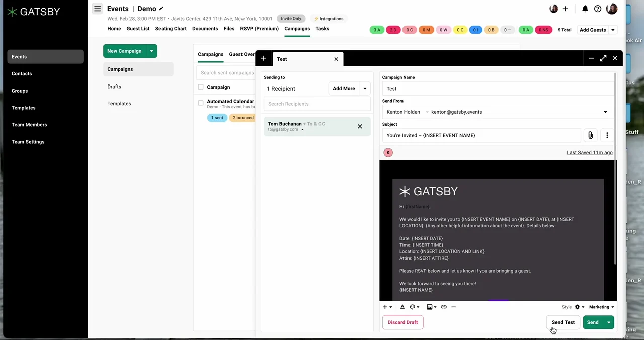Expand the Add Guests dropdown arrow
Viewport: 644px width, 340px height.
(x=613, y=30)
